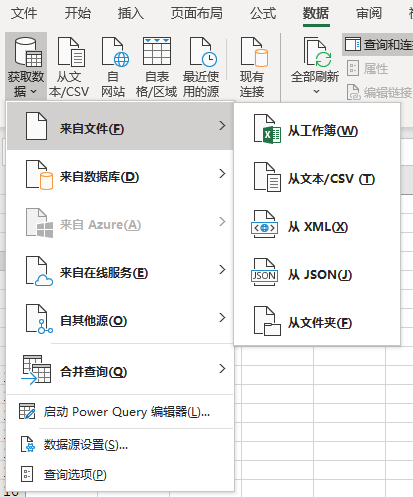Expand the 合并查询 submenu chevron
The height and width of the screenshot is (497, 413).
pyautogui.click(x=222, y=369)
